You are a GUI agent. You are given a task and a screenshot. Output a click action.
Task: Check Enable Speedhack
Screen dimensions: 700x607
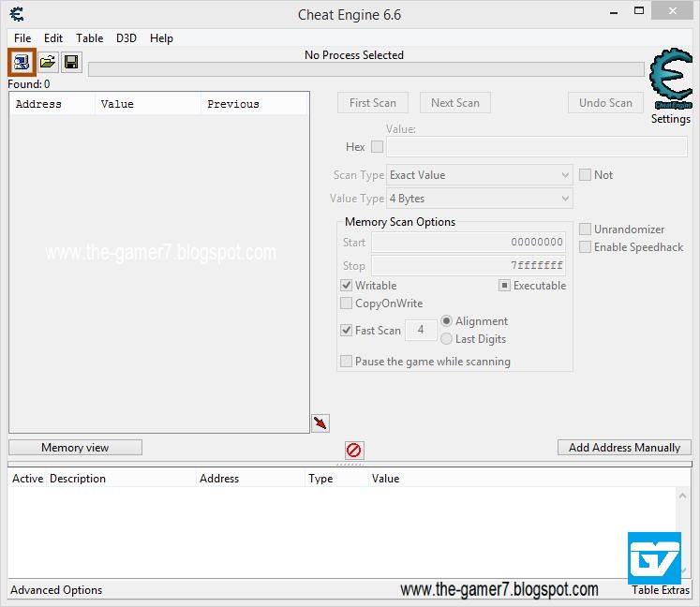click(x=585, y=246)
